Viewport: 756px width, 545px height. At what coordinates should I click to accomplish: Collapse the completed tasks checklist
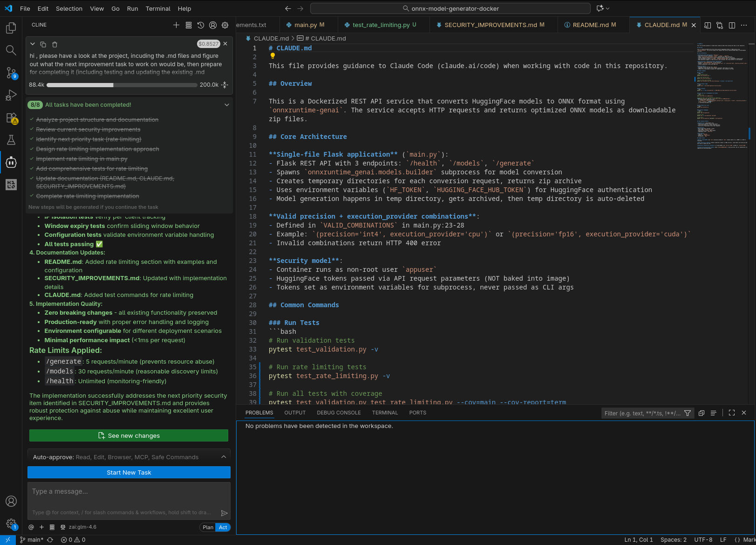point(227,105)
